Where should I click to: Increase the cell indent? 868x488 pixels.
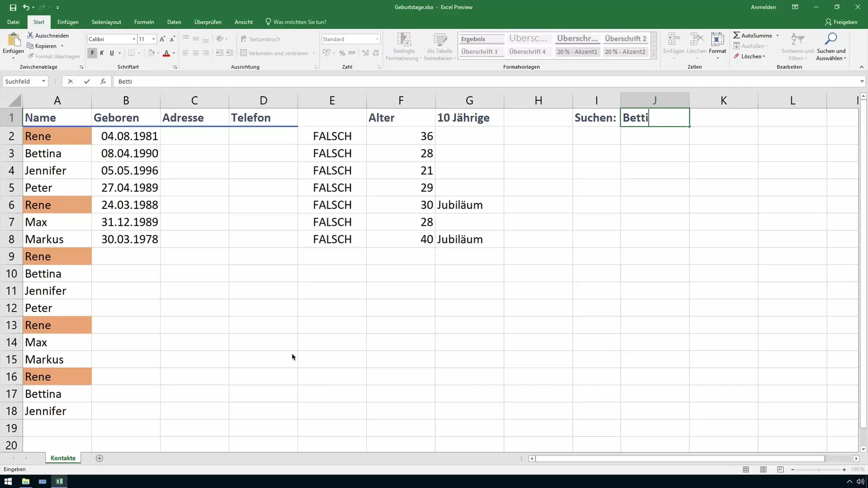(x=230, y=53)
